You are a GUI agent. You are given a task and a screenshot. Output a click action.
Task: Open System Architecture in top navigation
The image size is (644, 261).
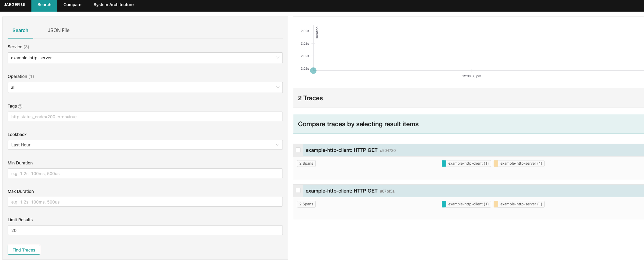tap(113, 5)
